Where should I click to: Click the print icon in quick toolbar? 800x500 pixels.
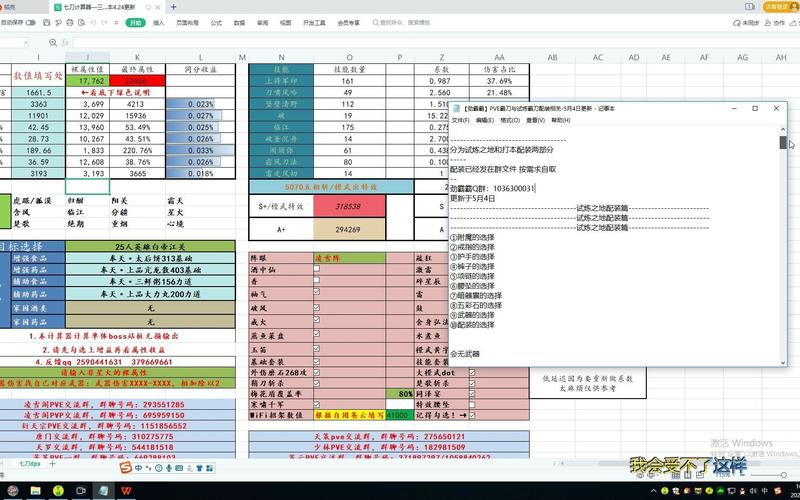point(70,23)
